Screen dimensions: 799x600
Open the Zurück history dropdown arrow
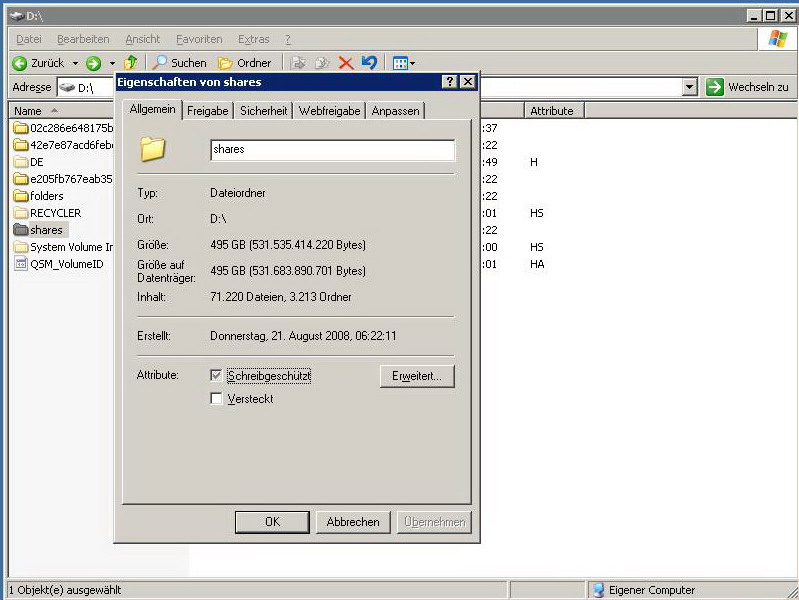pos(75,63)
